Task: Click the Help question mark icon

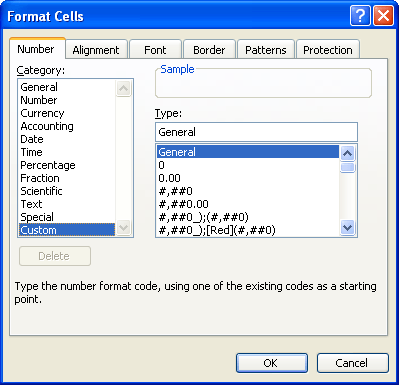Action: 360,16
